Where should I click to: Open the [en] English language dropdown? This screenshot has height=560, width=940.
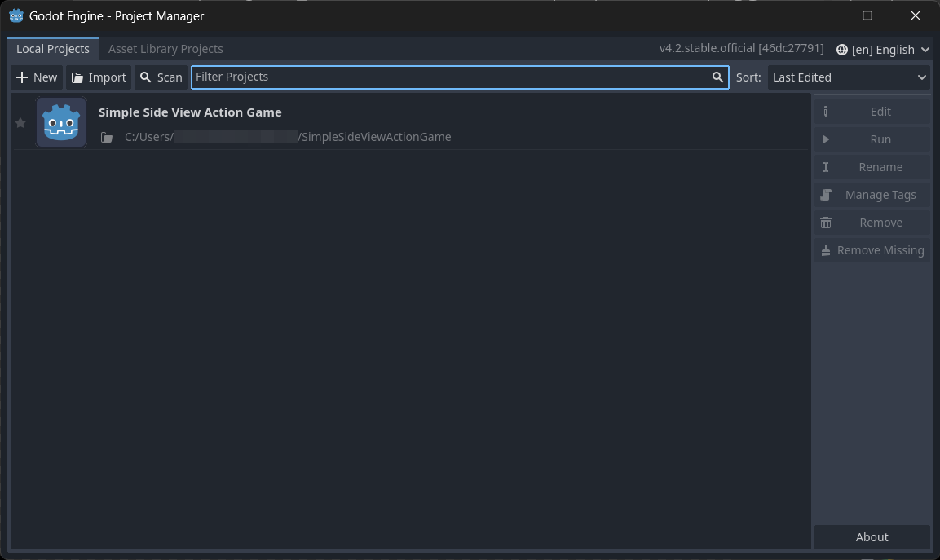tap(883, 50)
